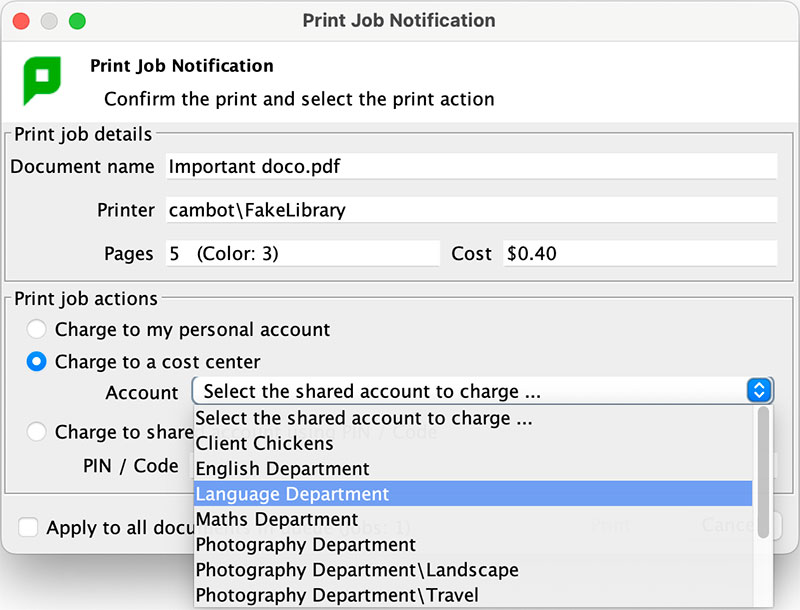800x610 pixels.
Task: Select "Charge to a cost center" option
Action: tap(36, 362)
